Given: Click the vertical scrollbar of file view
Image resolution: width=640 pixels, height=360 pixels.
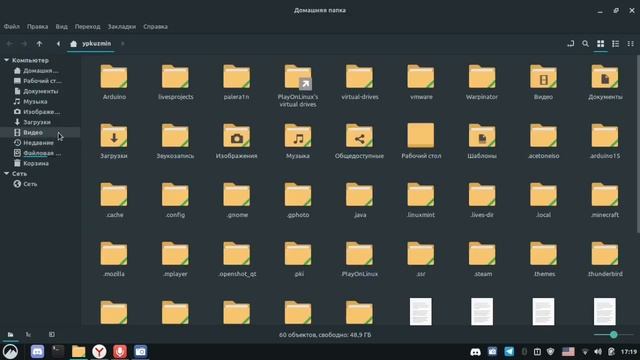Looking at the screenshot, I should 638,145.
